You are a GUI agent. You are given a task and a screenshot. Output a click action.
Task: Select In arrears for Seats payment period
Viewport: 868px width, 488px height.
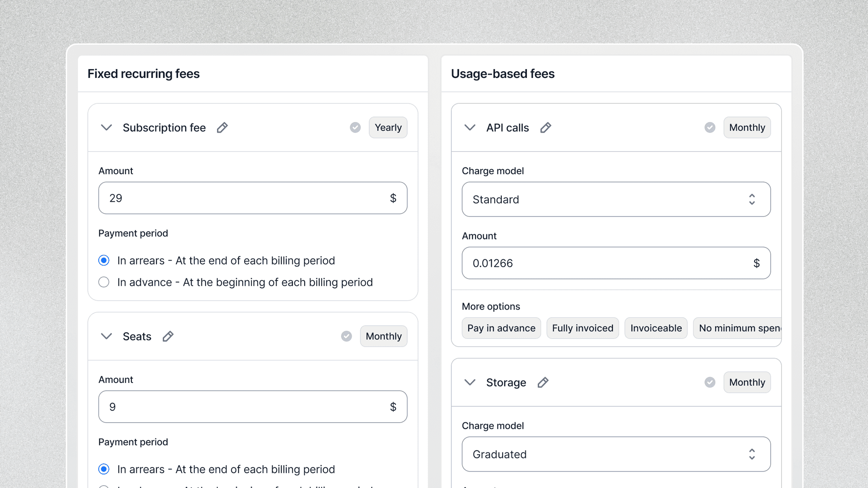click(104, 469)
